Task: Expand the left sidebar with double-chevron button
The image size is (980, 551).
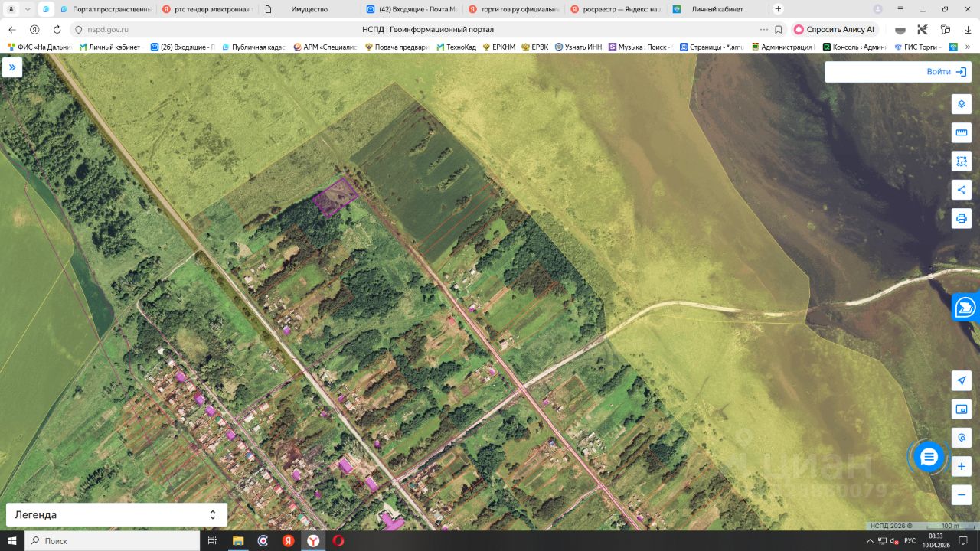Action: pyautogui.click(x=12, y=67)
